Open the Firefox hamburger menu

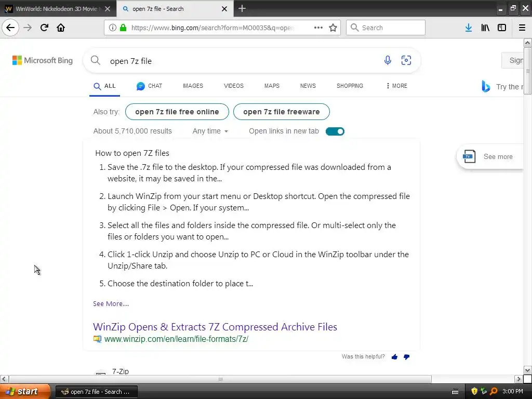522,28
